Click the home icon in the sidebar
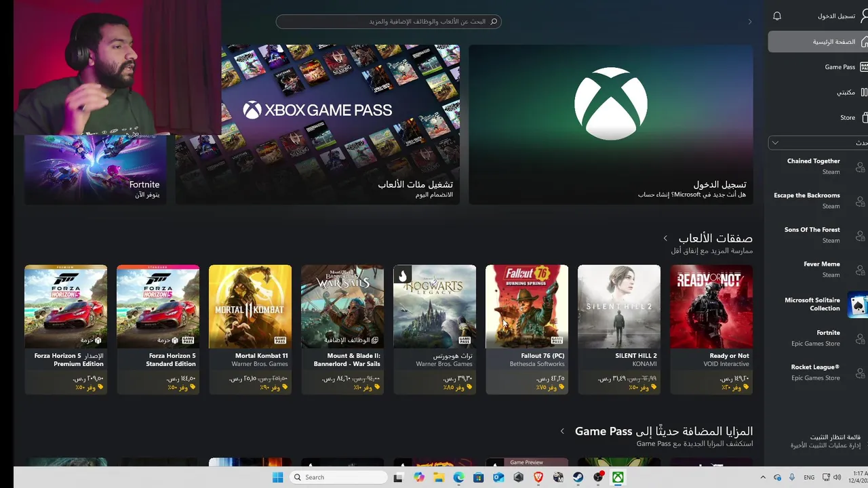Viewport: 868px width, 488px height. (x=864, y=41)
